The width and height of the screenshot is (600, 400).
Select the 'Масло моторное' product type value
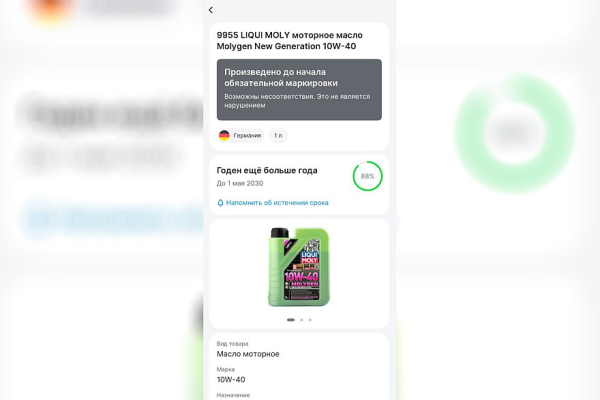coord(248,354)
